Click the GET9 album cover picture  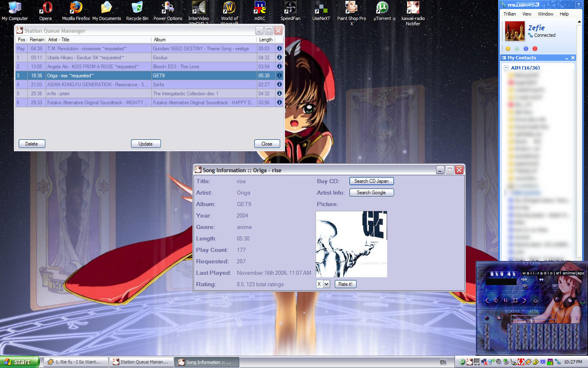[351, 244]
